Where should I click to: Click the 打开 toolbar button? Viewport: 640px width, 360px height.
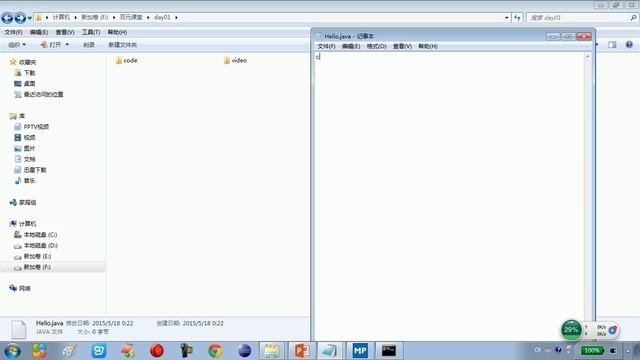51,44
